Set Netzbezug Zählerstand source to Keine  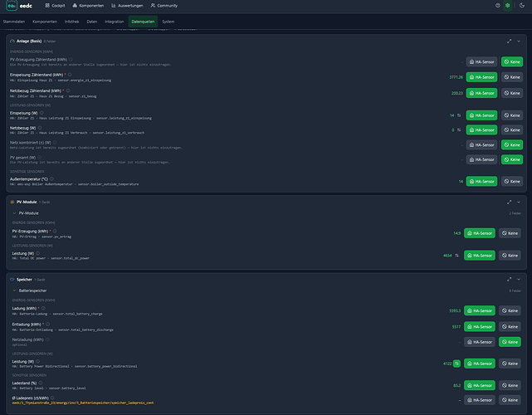(x=512, y=93)
